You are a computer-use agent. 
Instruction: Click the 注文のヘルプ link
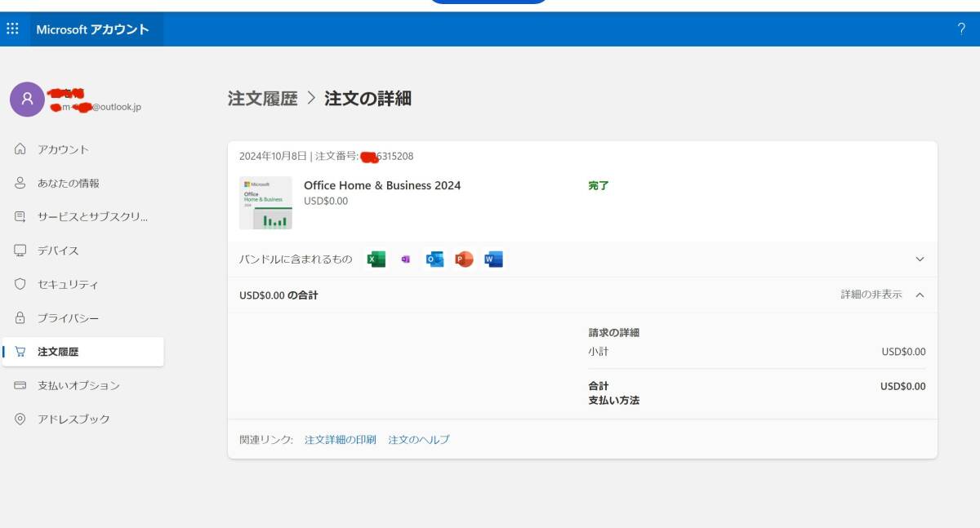tap(419, 439)
